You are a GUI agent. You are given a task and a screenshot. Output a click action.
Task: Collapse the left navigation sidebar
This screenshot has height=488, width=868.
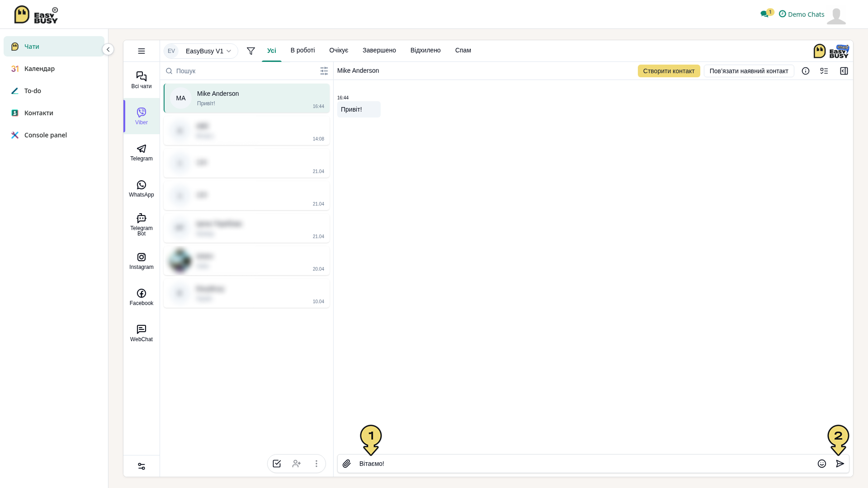click(x=108, y=49)
